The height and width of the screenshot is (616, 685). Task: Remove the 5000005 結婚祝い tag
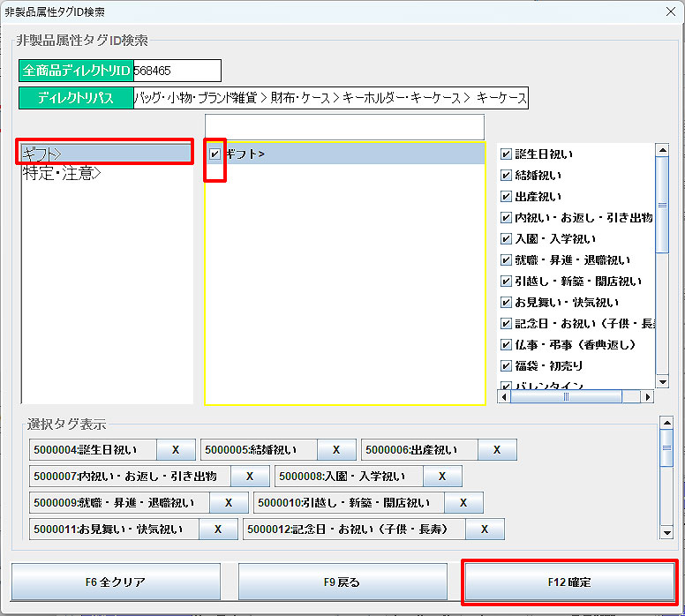[x=337, y=450]
